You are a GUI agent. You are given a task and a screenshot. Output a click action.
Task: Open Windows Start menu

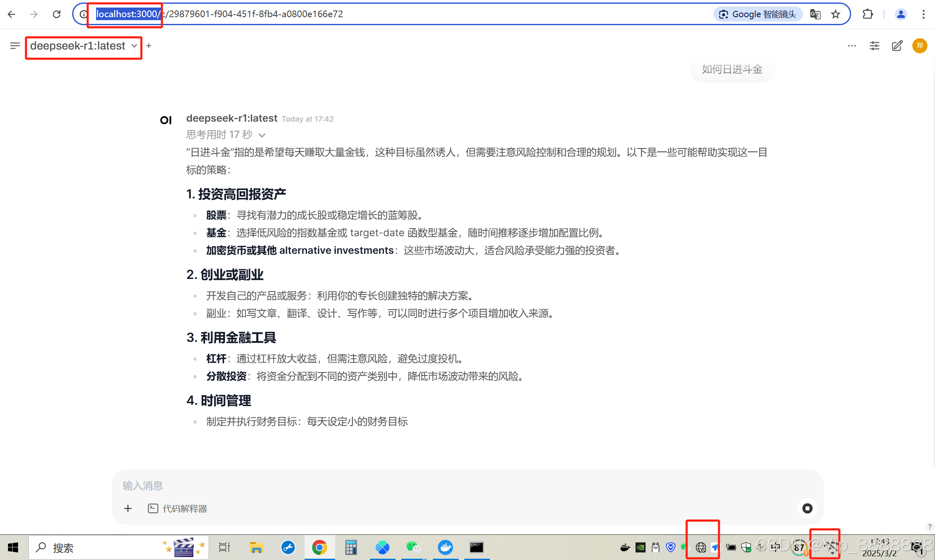[13, 547]
